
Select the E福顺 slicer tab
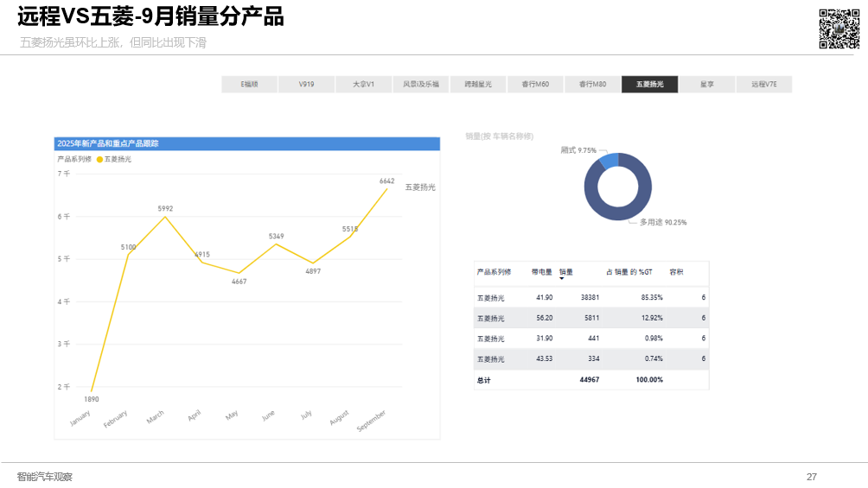point(249,84)
